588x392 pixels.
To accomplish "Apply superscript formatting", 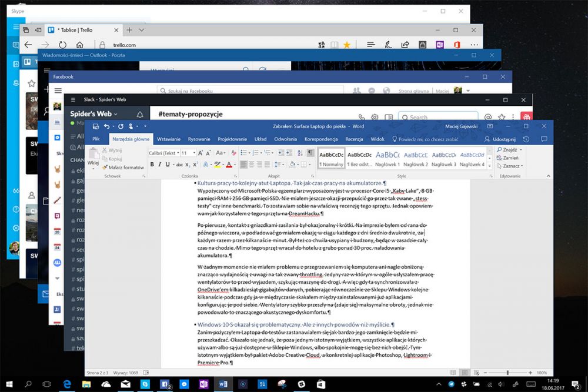I will click(x=195, y=165).
